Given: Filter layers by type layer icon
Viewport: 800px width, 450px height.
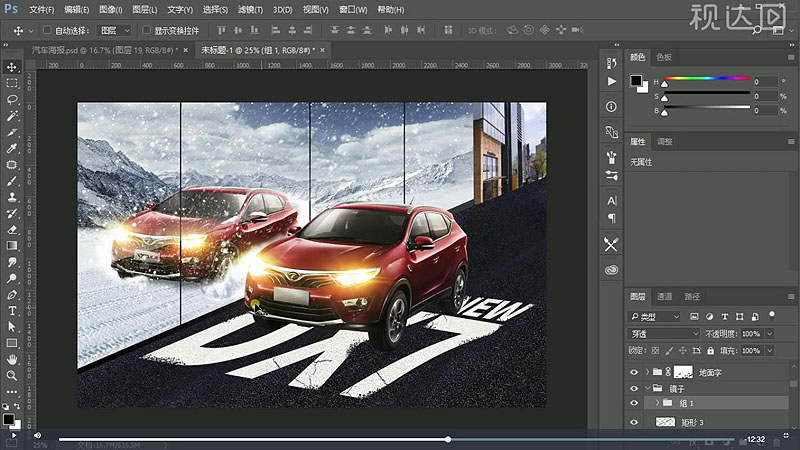Looking at the screenshot, I should [724, 317].
